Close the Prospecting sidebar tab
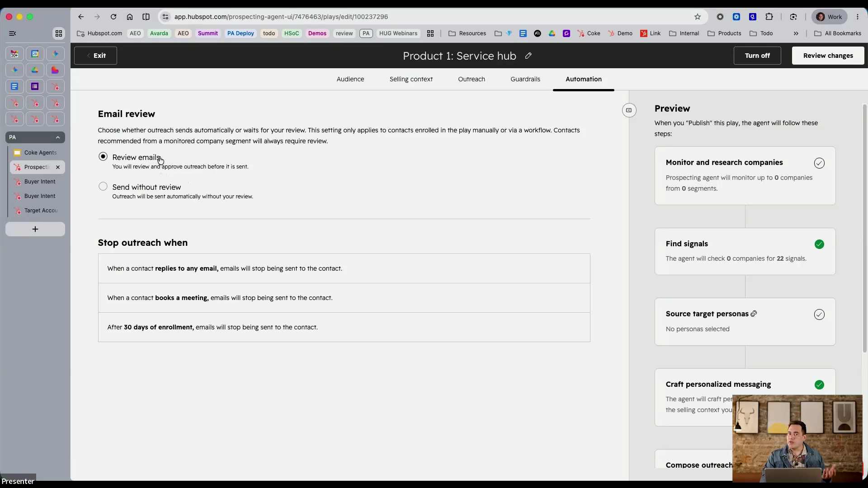The height and width of the screenshot is (488, 868). [58, 167]
